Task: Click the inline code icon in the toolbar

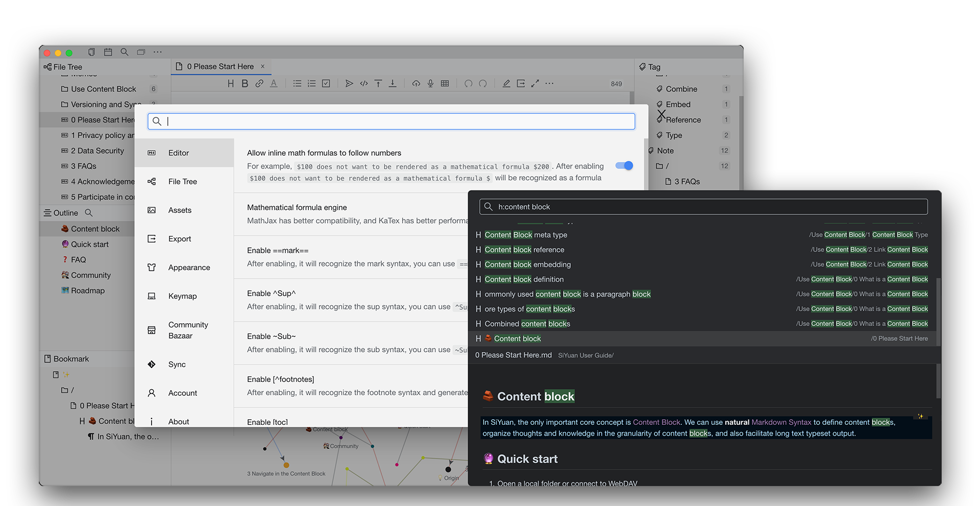Action: (364, 84)
